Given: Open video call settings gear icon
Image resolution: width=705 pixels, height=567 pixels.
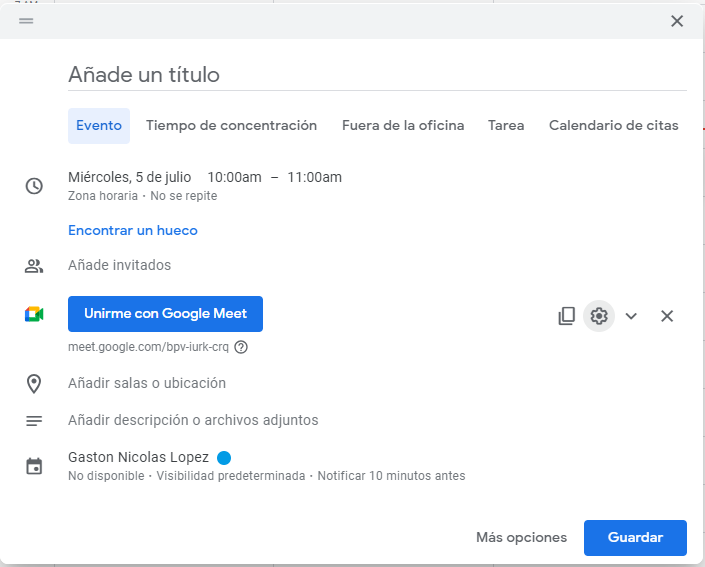Looking at the screenshot, I should point(599,316).
